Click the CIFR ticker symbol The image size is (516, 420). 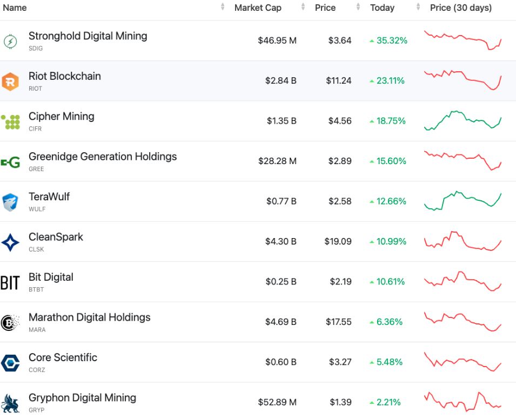[35, 128]
